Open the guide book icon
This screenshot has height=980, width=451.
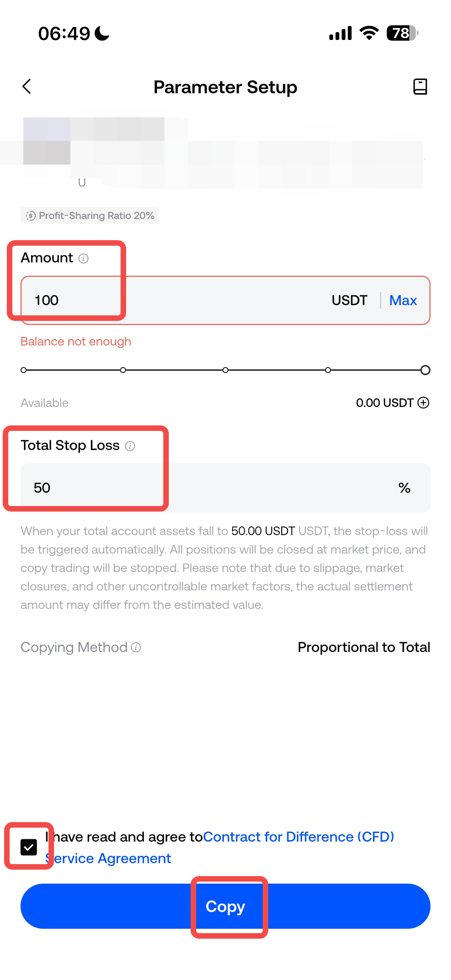420,87
